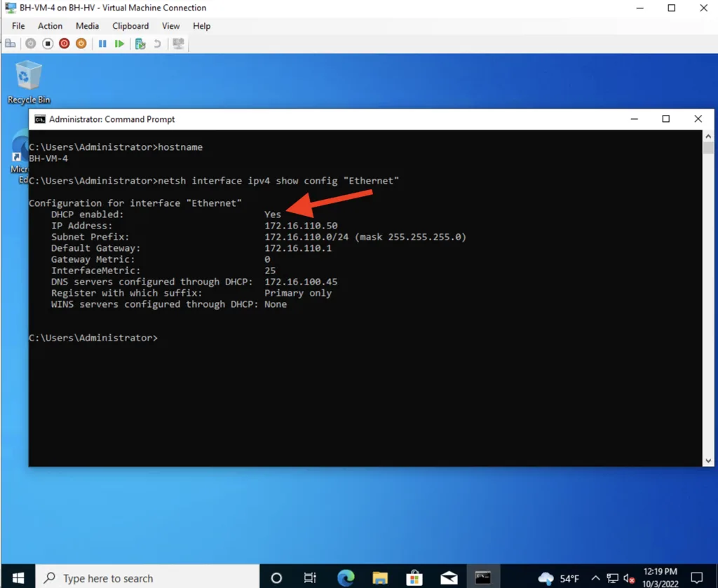
Task: Open the Action menu
Action: pos(50,26)
